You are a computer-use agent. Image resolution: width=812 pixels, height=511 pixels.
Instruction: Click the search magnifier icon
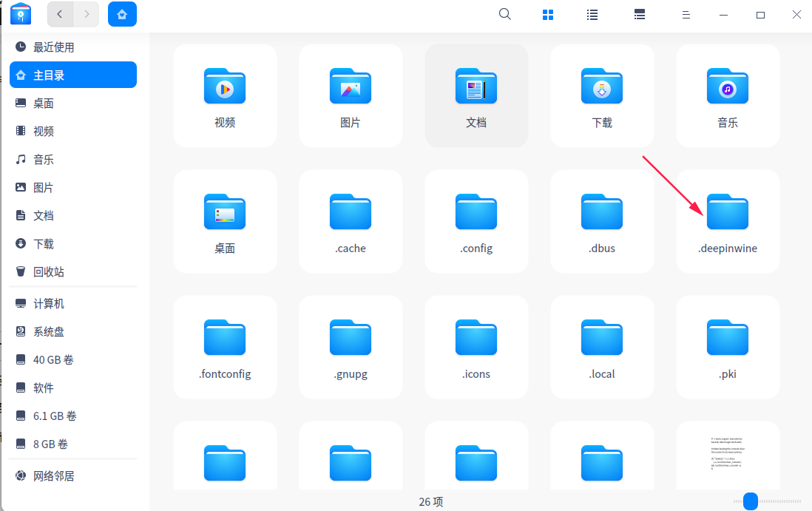505,15
